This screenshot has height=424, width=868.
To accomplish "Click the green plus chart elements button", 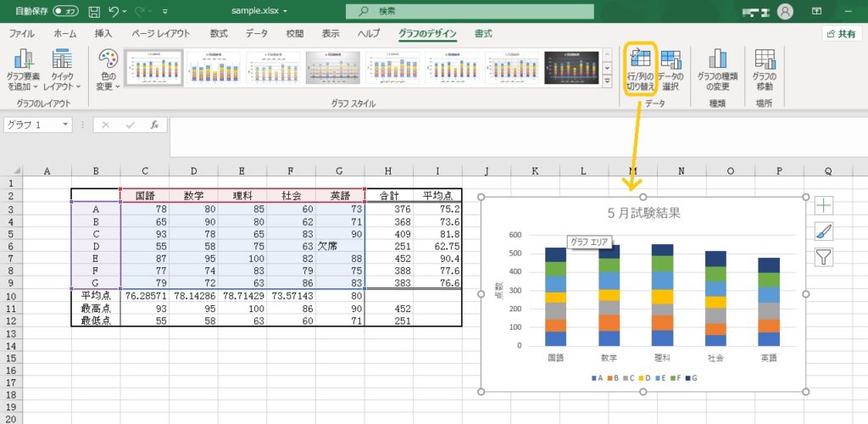I will click(x=824, y=205).
